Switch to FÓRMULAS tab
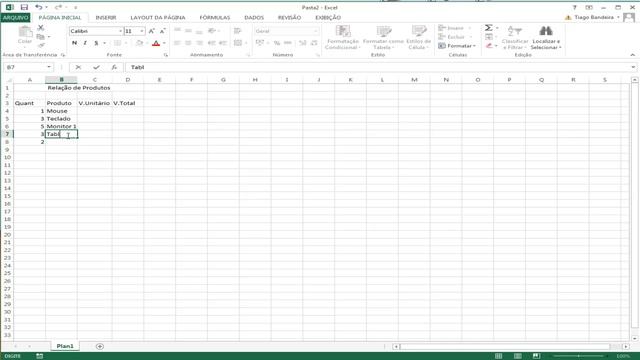The height and width of the screenshot is (360, 640). click(215, 18)
